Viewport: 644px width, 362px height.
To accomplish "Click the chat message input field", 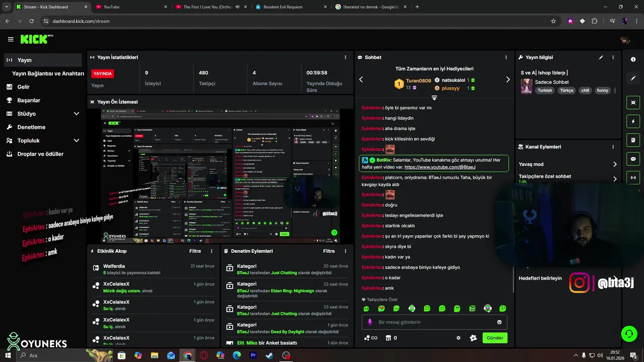I will (x=434, y=322).
